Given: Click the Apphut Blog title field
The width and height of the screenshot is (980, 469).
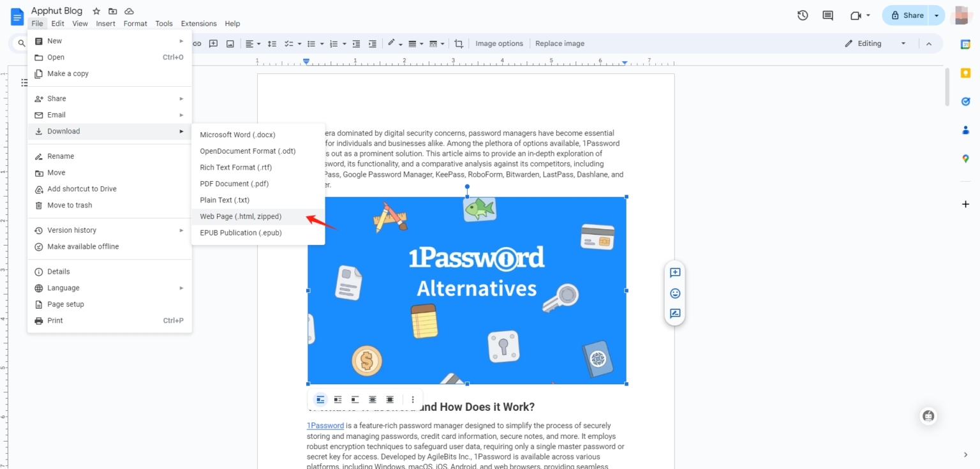Looking at the screenshot, I should coord(56,10).
